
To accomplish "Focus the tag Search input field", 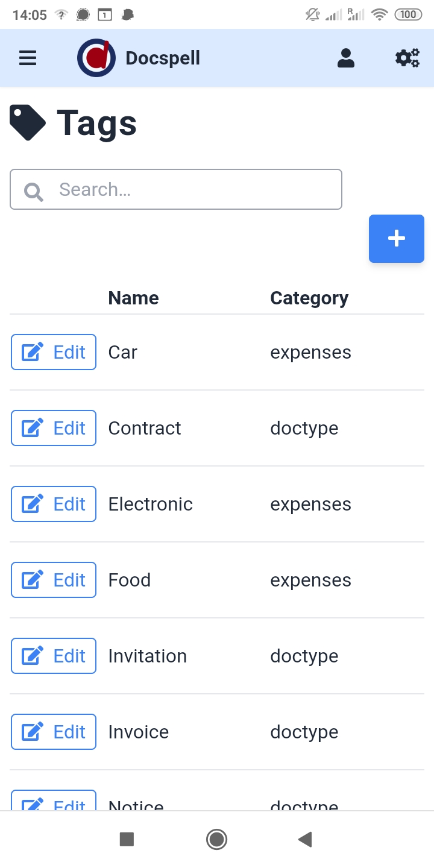I will (x=193, y=190).
